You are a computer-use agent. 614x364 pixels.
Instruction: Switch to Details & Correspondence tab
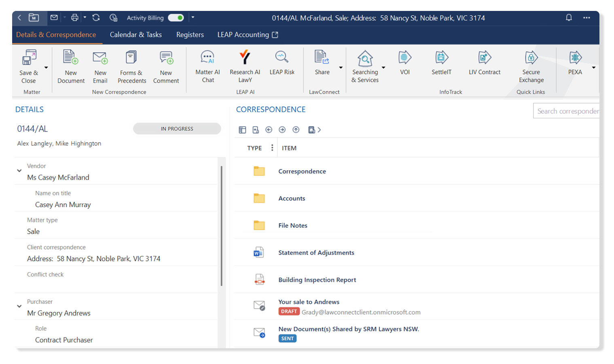pyautogui.click(x=56, y=35)
